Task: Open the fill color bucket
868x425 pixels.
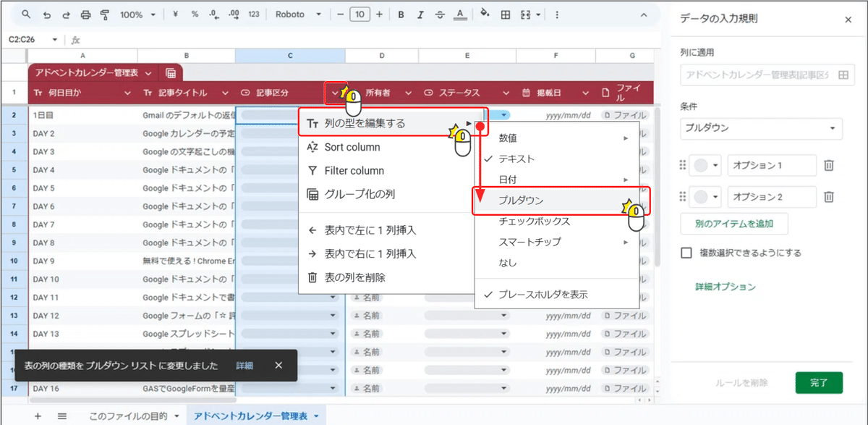Action: pos(485,14)
